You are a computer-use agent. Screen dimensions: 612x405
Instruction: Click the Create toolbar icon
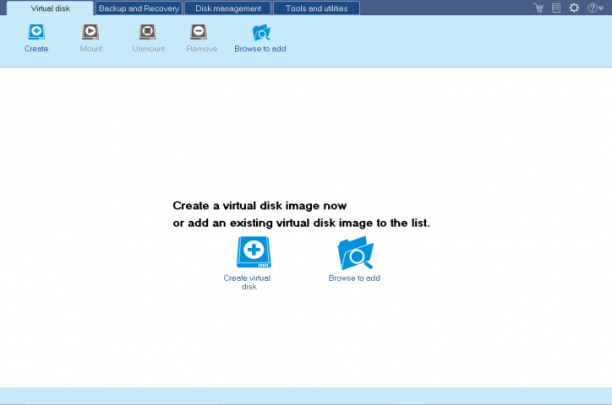coord(36,32)
